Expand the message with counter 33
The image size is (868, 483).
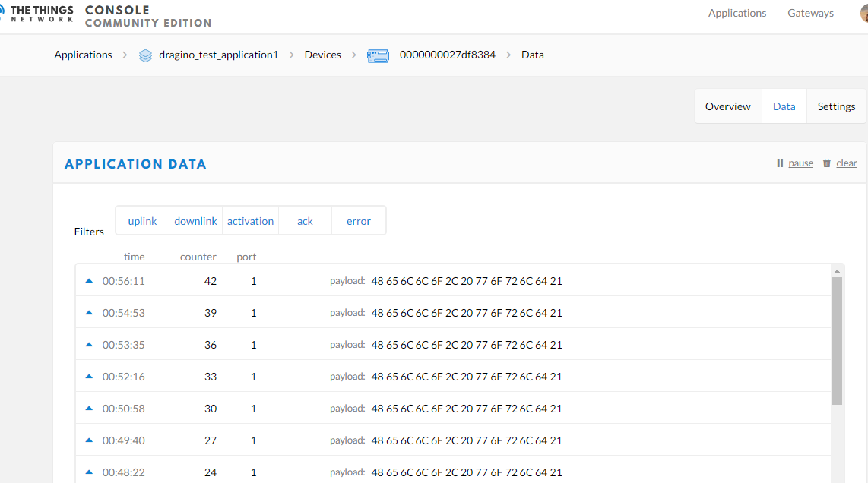[x=453, y=376]
